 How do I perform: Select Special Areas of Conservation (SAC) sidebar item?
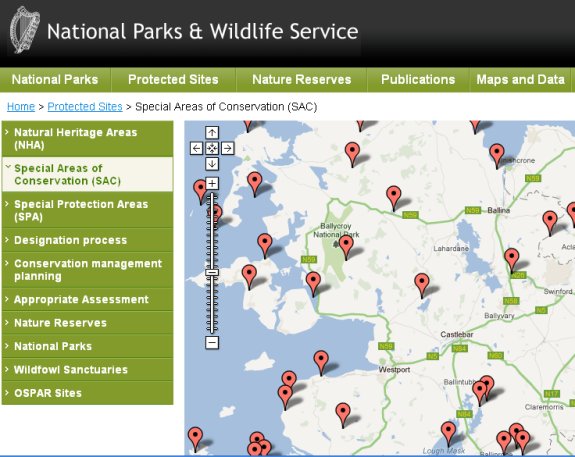[x=87, y=175]
